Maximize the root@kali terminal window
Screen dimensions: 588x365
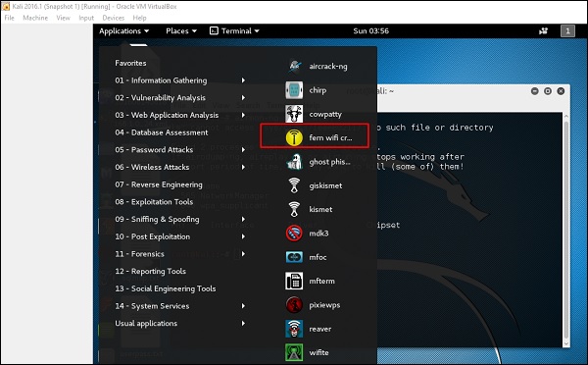point(548,91)
